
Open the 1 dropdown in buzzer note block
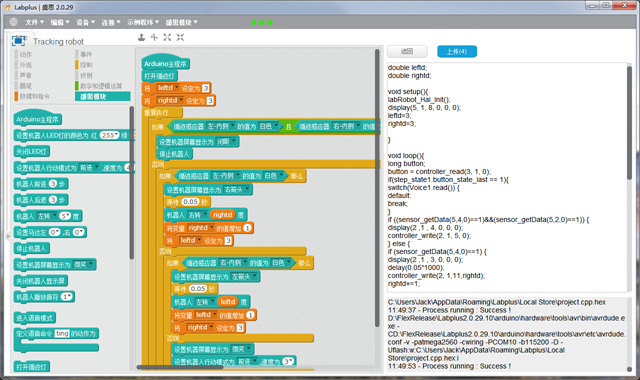coord(67,297)
